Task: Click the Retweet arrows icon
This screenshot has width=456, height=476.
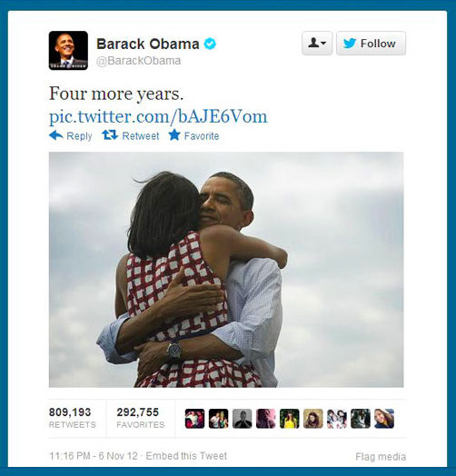Action: (x=110, y=134)
